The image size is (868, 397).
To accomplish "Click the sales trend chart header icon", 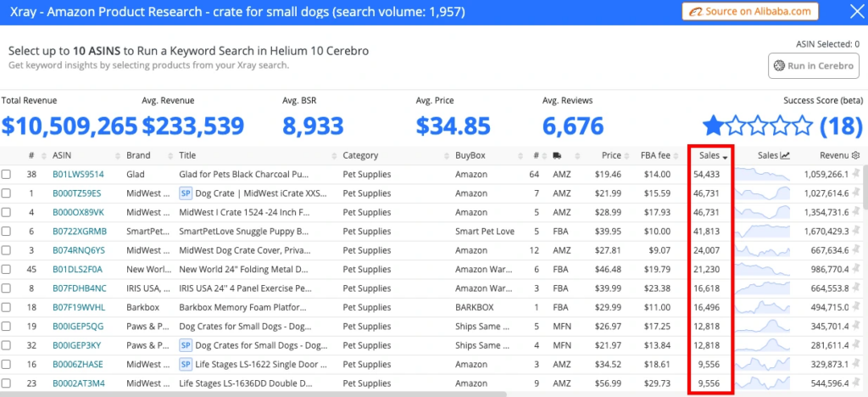I will tap(785, 156).
